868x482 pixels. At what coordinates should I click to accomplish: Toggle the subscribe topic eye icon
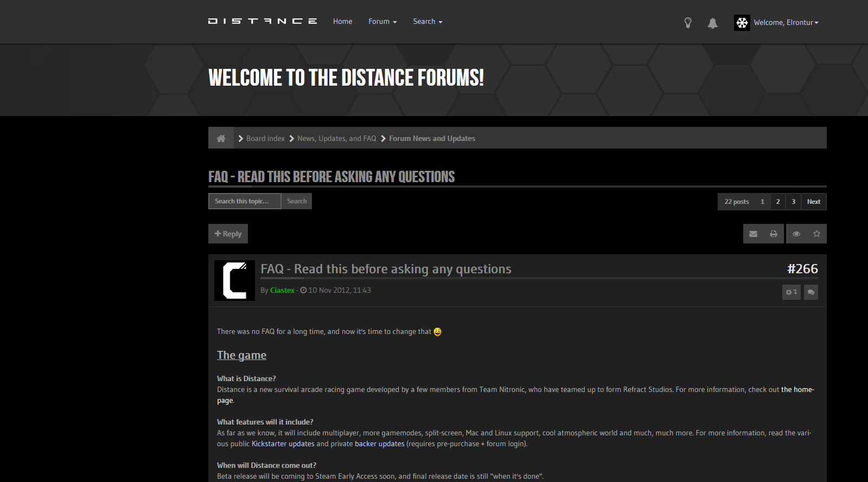point(796,234)
